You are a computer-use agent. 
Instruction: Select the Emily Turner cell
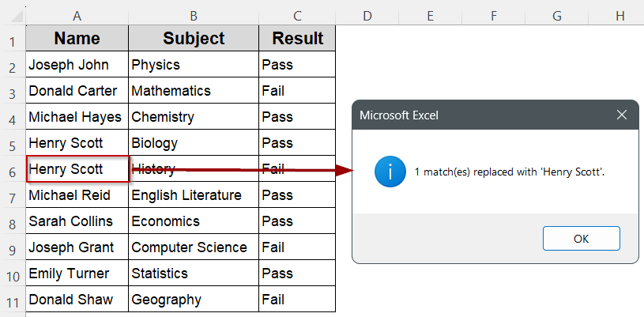pyautogui.click(x=77, y=274)
